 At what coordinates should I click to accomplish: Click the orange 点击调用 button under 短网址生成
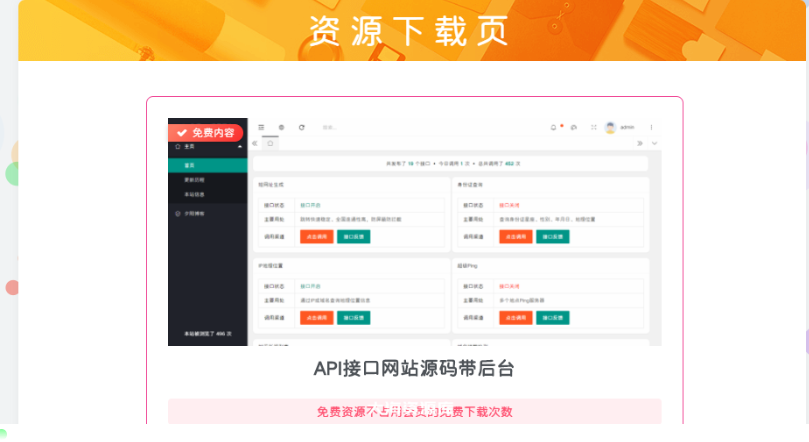pyautogui.click(x=317, y=237)
